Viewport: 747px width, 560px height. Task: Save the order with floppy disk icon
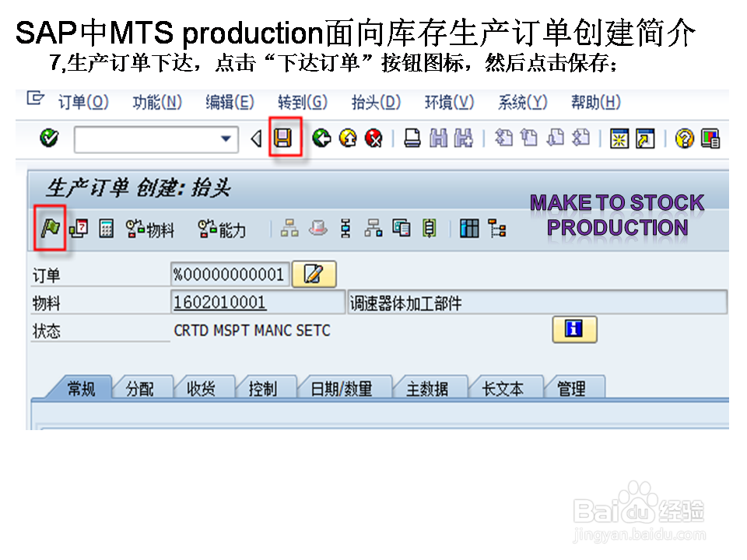point(283,138)
